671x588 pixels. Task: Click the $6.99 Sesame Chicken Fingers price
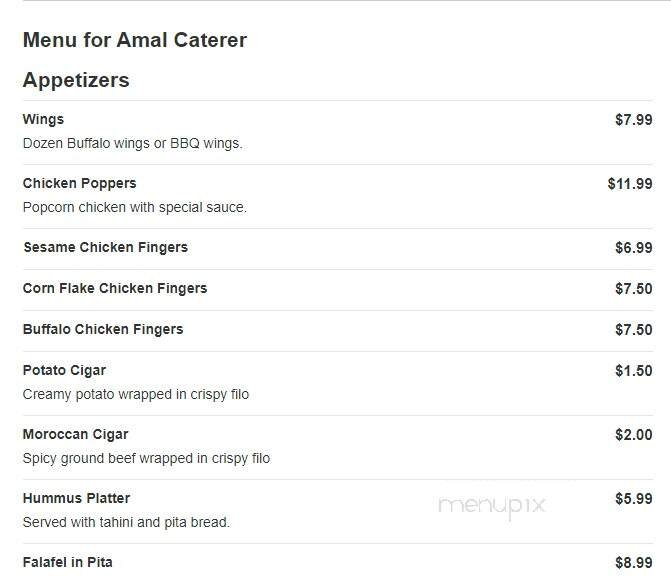[x=633, y=248]
